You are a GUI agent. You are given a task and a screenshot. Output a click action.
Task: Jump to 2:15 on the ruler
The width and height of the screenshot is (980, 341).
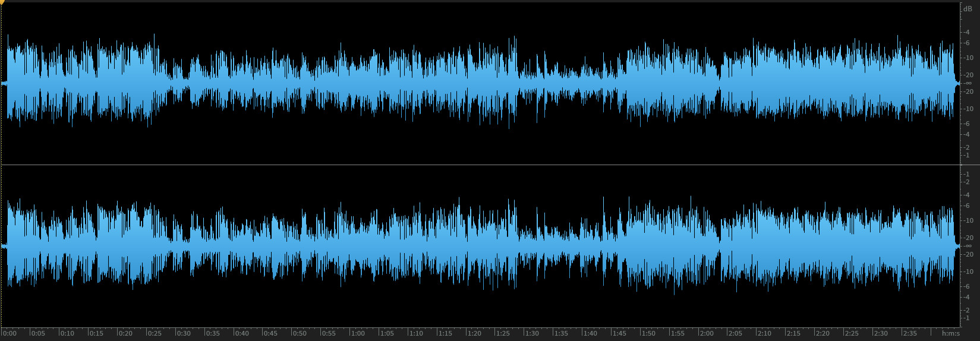coord(795,333)
